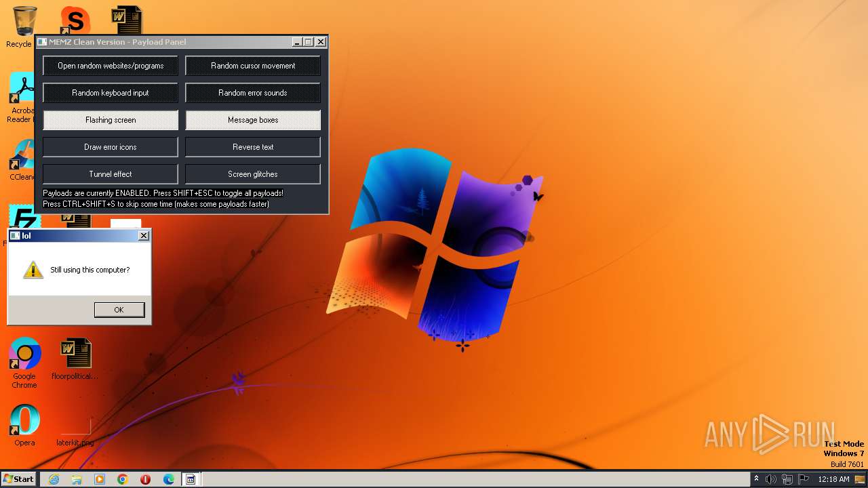The width and height of the screenshot is (868, 488).
Task: Open Windows Explorer folder in taskbar
Action: coord(77,479)
